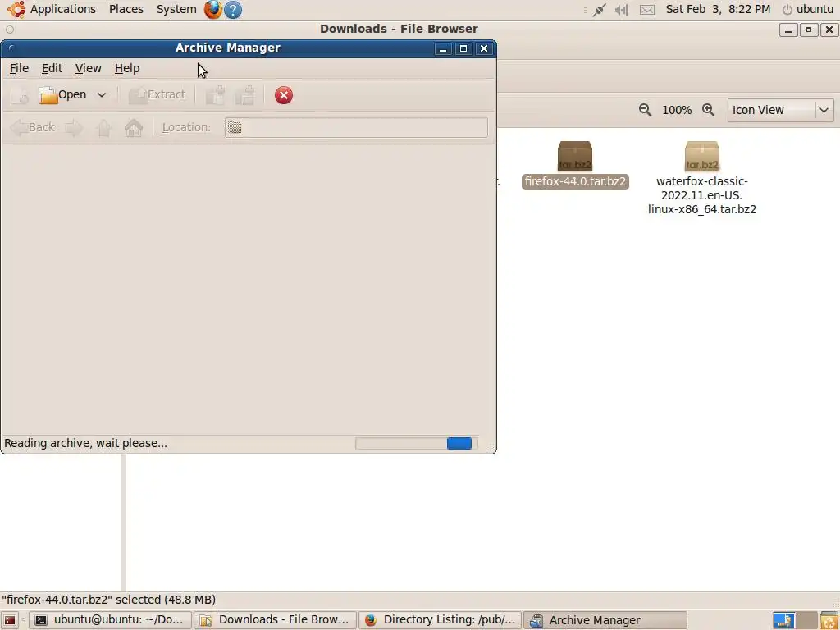
Task: Open the Applications menu in top panel
Action: [x=62, y=9]
